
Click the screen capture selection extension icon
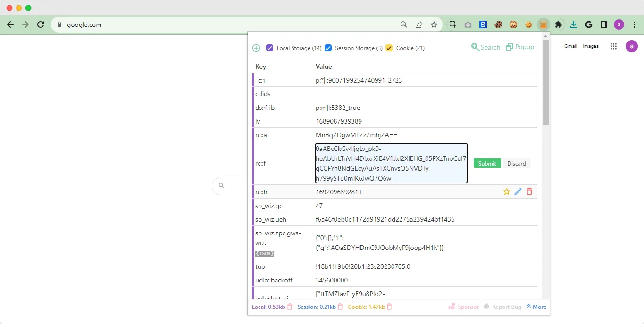(x=453, y=25)
